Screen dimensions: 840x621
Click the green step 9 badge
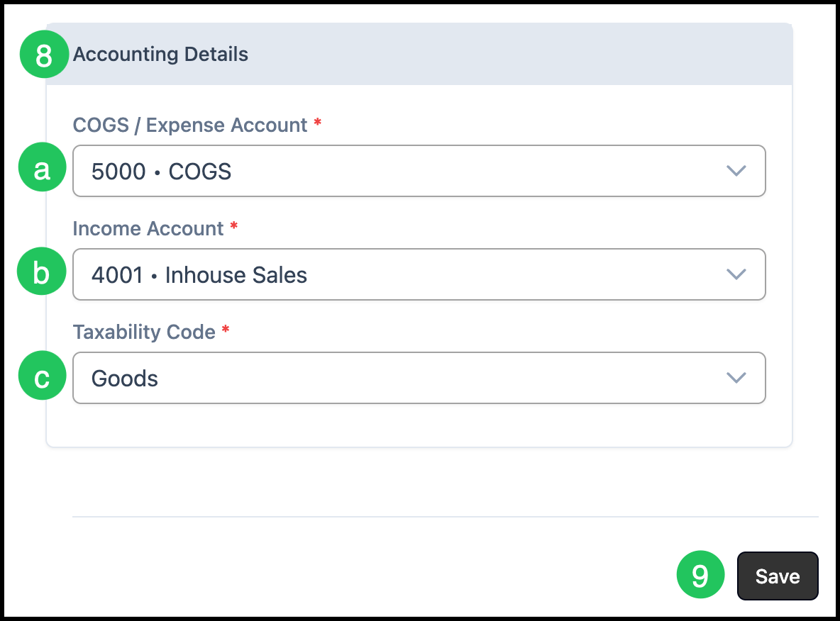point(700,574)
